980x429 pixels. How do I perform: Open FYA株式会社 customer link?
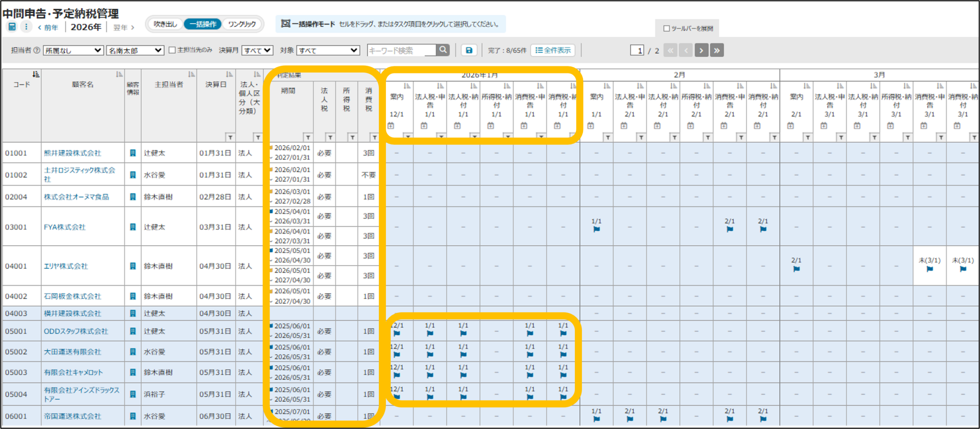(65, 227)
